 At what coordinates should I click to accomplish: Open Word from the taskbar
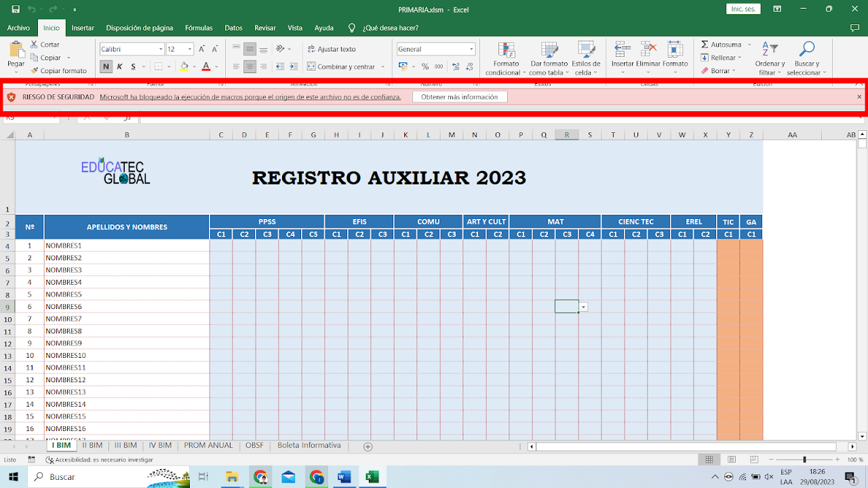(x=344, y=477)
